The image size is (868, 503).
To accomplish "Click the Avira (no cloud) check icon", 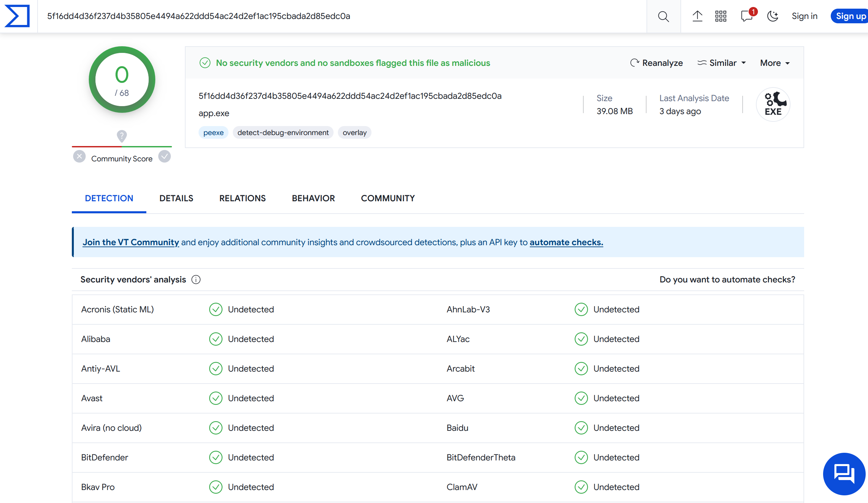I will (x=216, y=428).
